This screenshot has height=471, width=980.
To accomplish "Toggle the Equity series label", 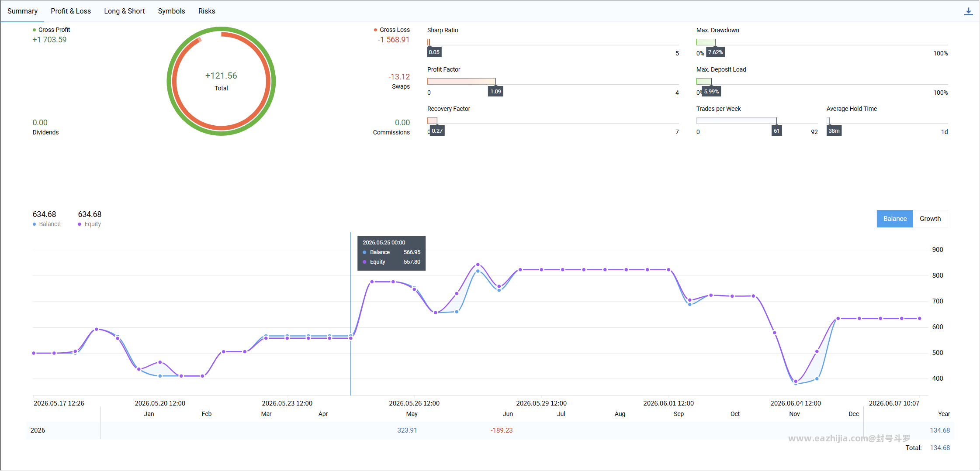I will coord(93,224).
